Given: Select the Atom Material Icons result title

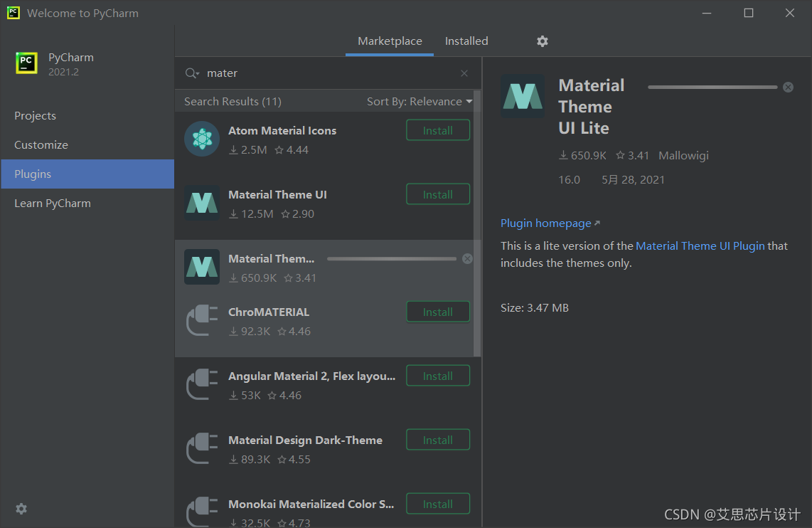Looking at the screenshot, I should pyautogui.click(x=282, y=130).
